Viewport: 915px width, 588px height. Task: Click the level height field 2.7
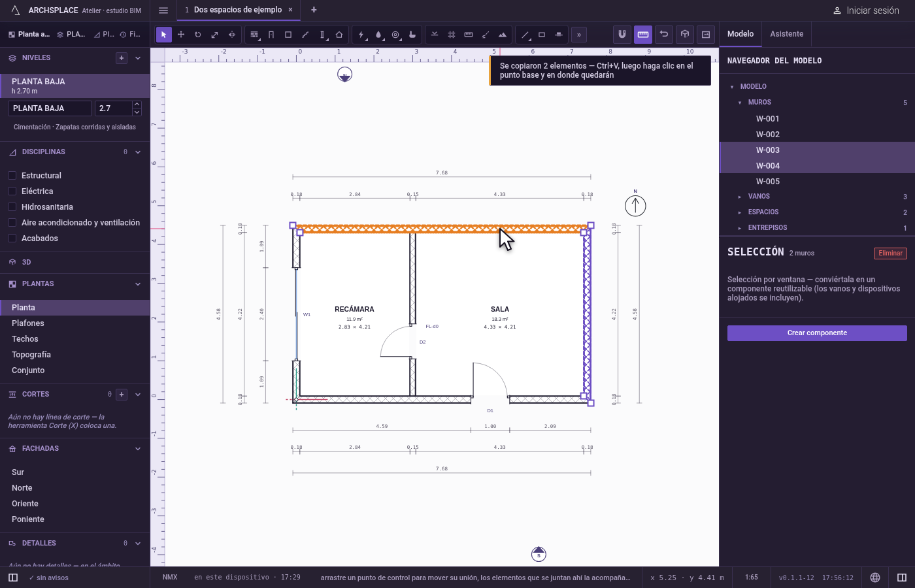tap(114, 108)
